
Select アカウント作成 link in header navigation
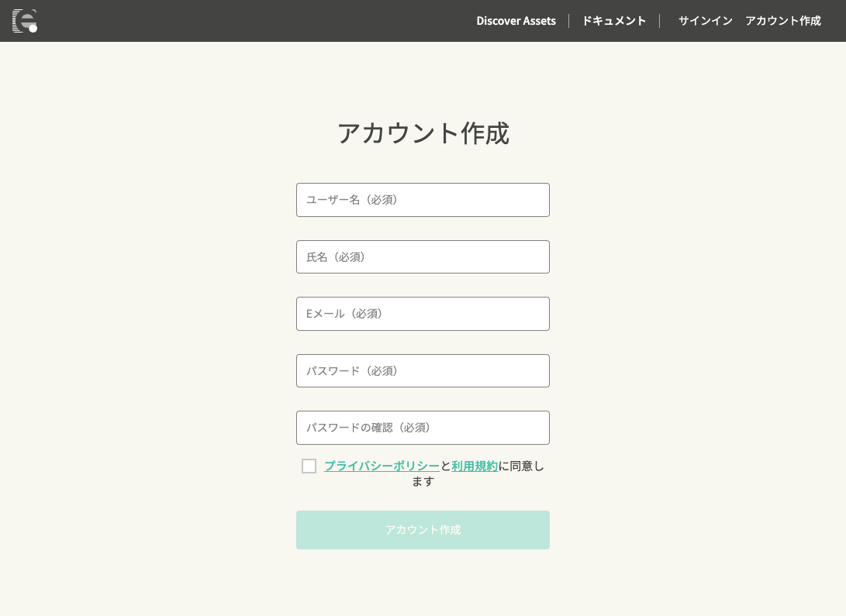(783, 21)
